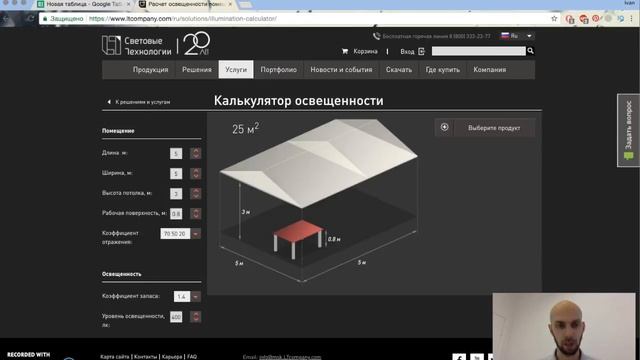Click the plus icon beside Выберите продукт
Image resolution: width=640 pixels, height=360 pixels.
coord(444,127)
